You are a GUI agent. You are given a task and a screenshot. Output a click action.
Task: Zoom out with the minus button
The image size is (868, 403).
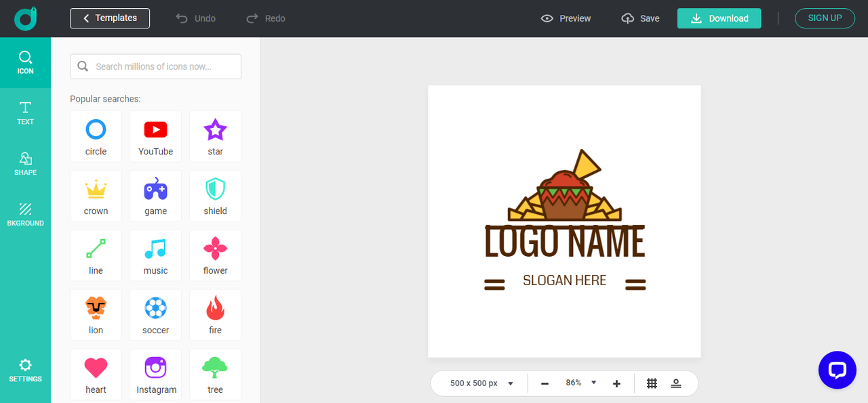tap(545, 383)
